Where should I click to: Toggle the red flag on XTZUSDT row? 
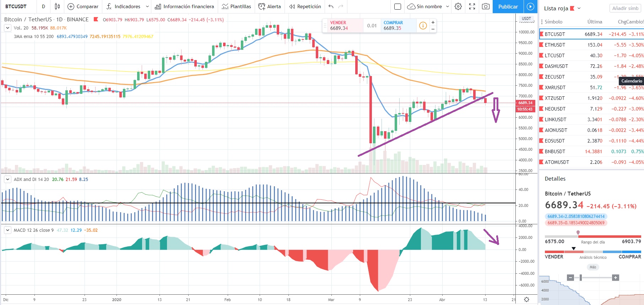[542, 98]
